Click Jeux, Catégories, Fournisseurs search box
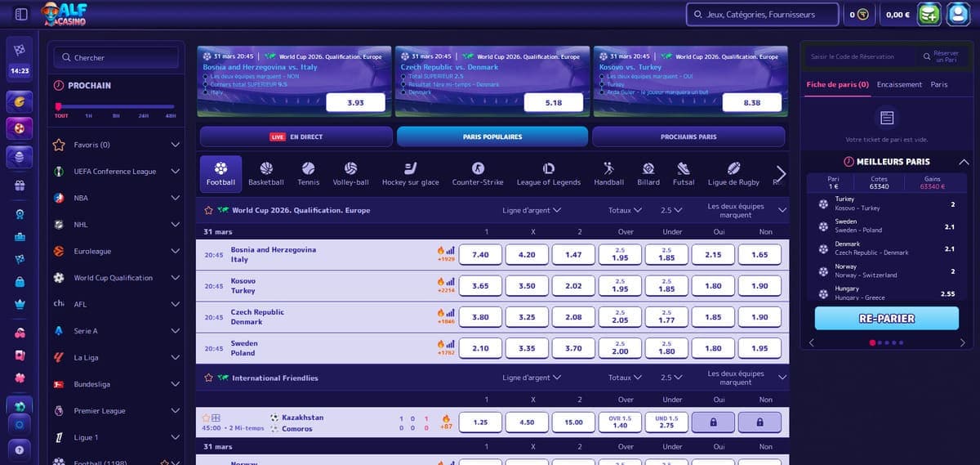 click(x=762, y=15)
